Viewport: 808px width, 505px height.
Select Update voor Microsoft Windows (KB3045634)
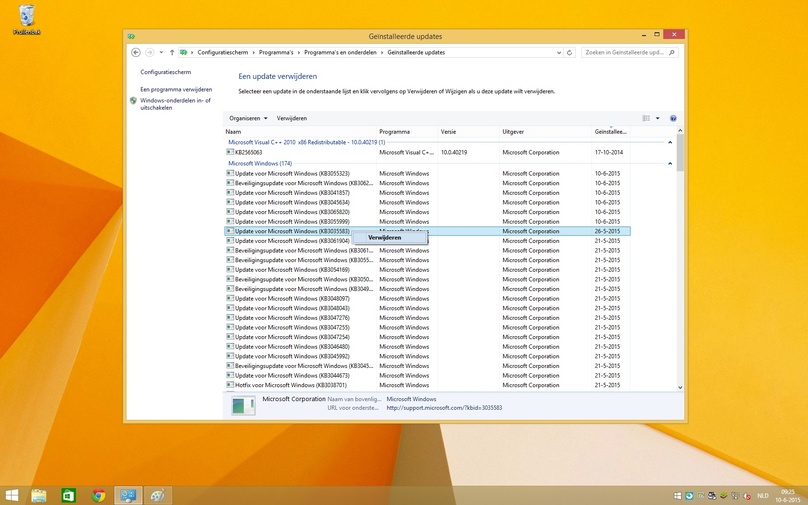pyautogui.click(x=427, y=203)
